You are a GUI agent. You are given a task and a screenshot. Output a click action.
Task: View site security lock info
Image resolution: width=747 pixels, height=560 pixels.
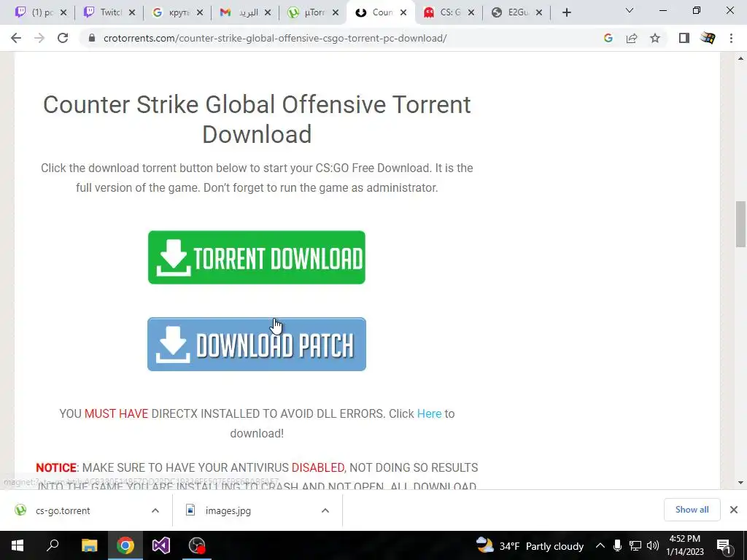click(92, 38)
